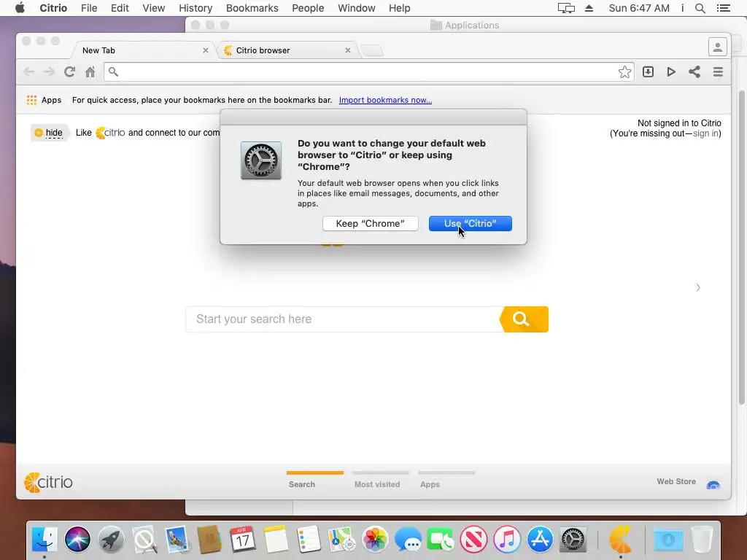Click the Citrio icon in the Dock

[620, 540]
